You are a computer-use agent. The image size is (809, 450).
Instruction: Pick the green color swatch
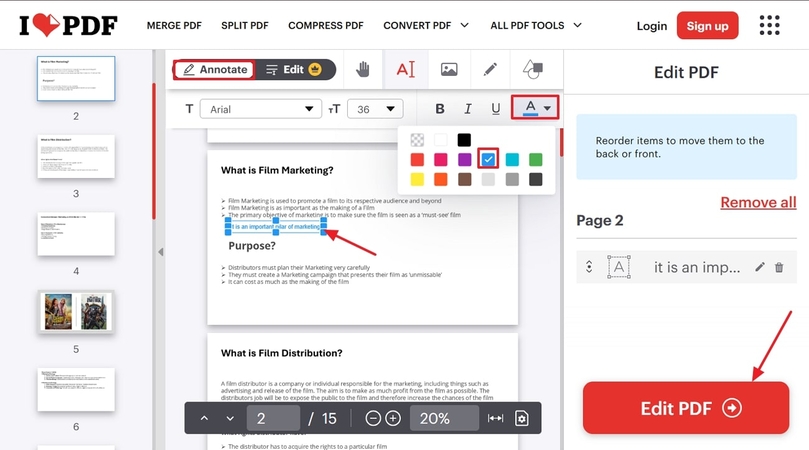tap(536, 159)
